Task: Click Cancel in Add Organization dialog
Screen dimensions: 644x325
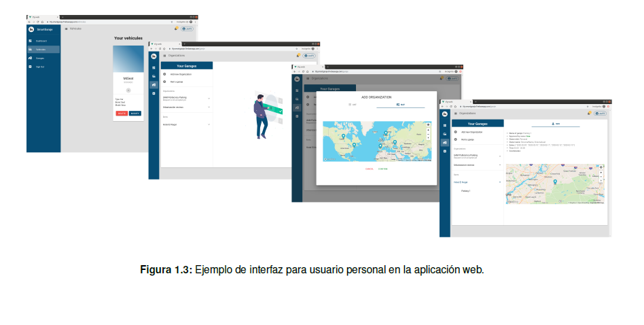Action: pos(370,169)
